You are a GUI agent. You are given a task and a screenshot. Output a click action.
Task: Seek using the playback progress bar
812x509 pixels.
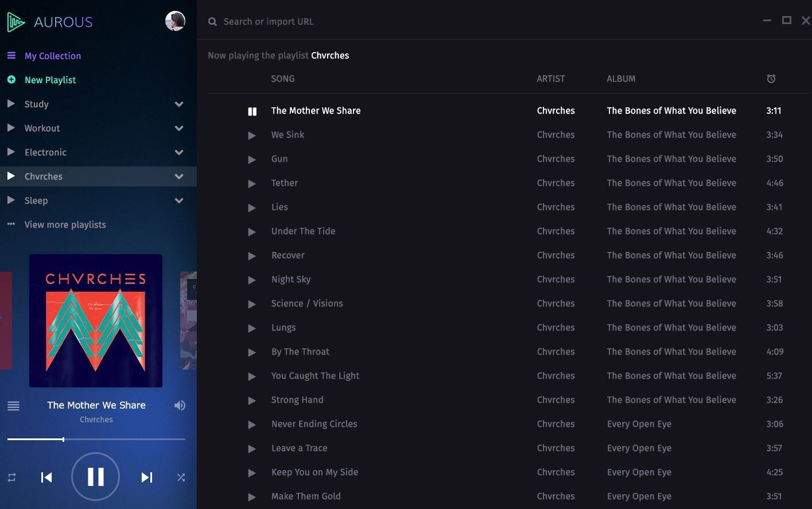point(96,439)
